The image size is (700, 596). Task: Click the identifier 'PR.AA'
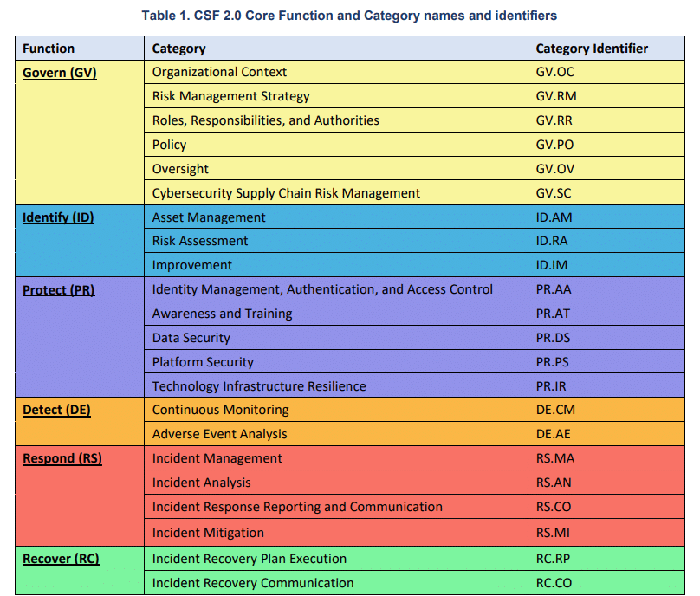coord(554,289)
